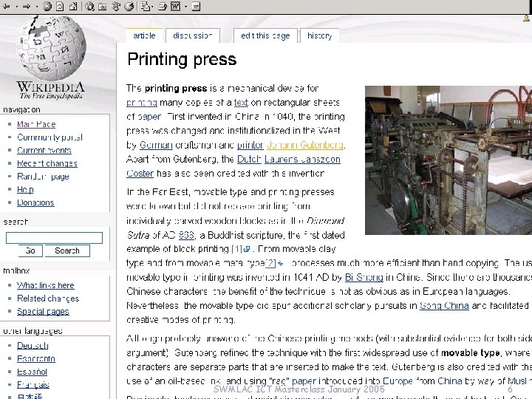Open Special pages toolbox link
The width and height of the screenshot is (532, 399).
pyautogui.click(x=43, y=312)
